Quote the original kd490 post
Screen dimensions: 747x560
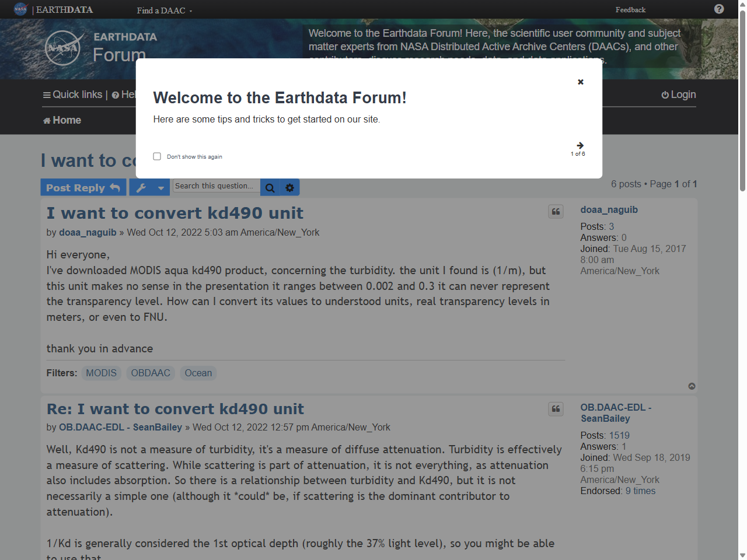point(556,211)
